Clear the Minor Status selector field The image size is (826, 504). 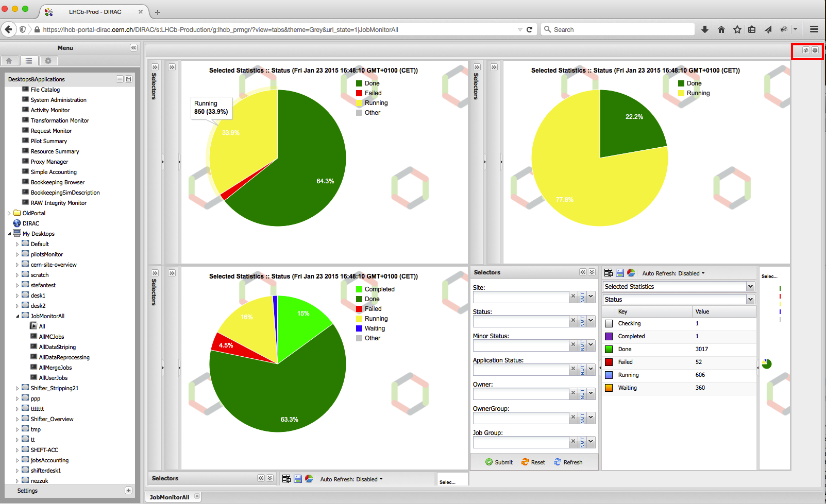point(573,345)
